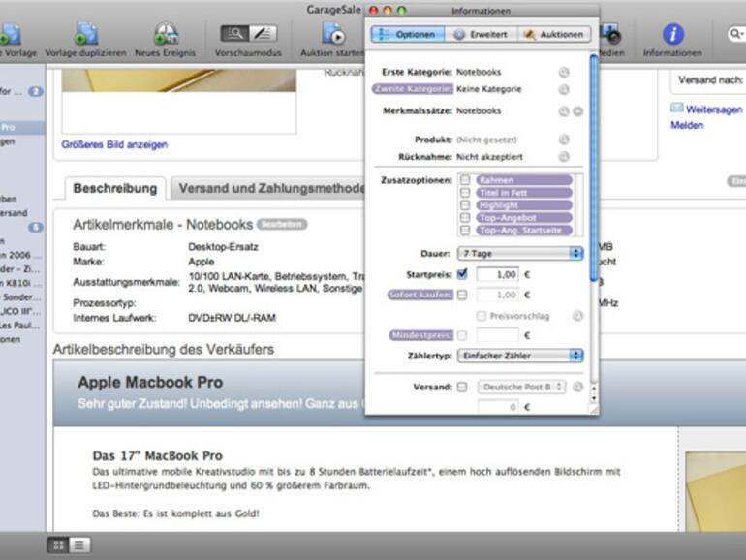Uncheck the Startpreis checkbox
This screenshot has width=746, height=560.
click(x=462, y=274)
